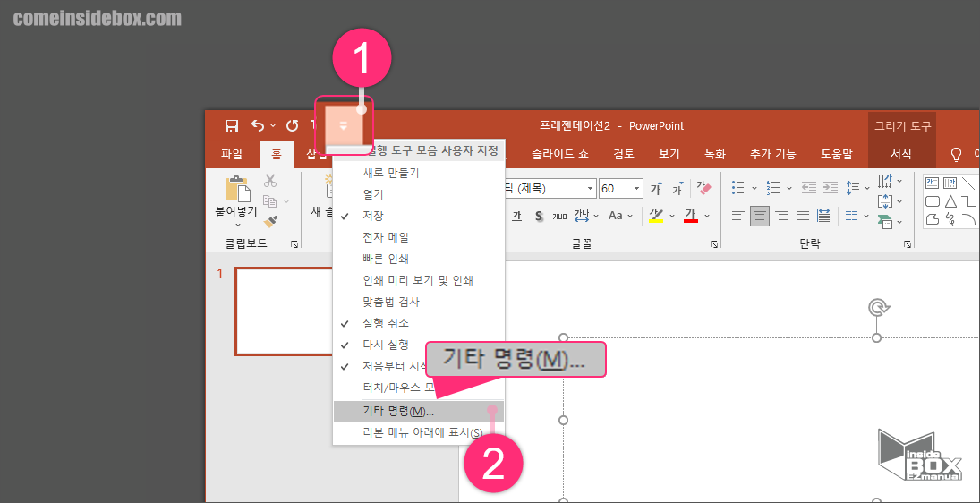Pick the rounded rectangle shape

[x=932, y=201]
